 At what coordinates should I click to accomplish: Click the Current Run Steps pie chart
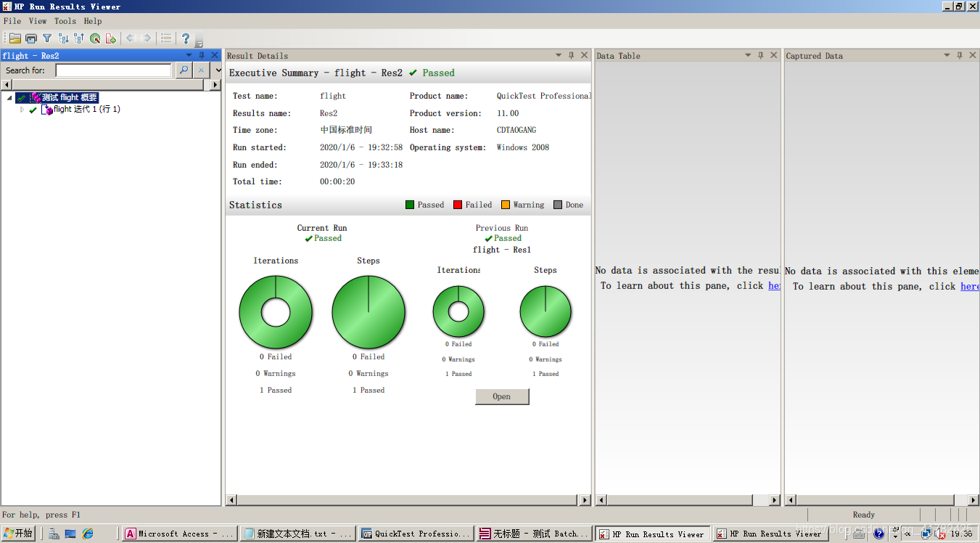click(368, 313)
